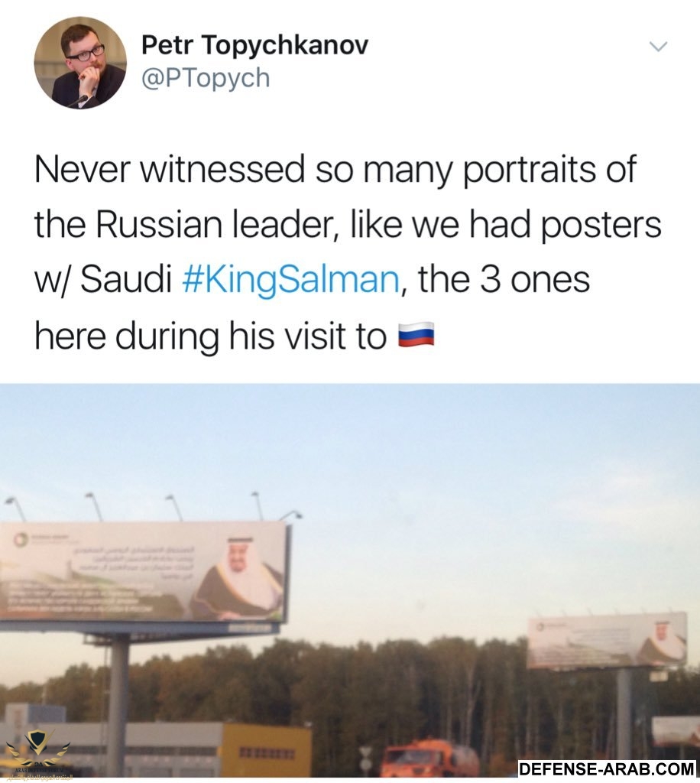The width and height of the screenshot is (700, 783).
Task: Click the Russian flag emoji
Action: click(x=416, y=335)
